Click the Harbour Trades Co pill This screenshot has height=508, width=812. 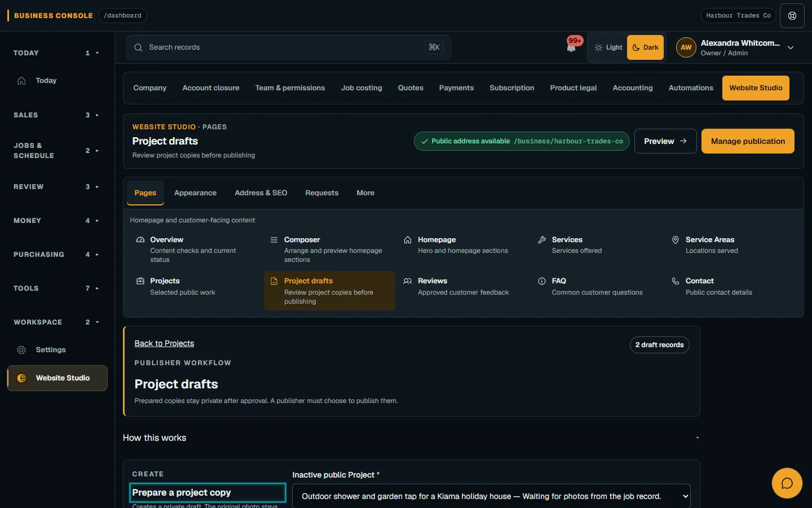(x=738, y=16)
